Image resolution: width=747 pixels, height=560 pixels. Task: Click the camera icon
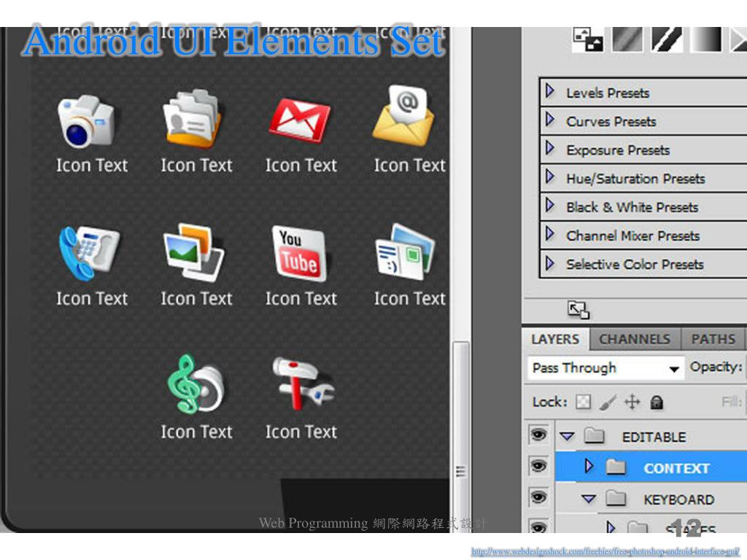pos(86,121)
